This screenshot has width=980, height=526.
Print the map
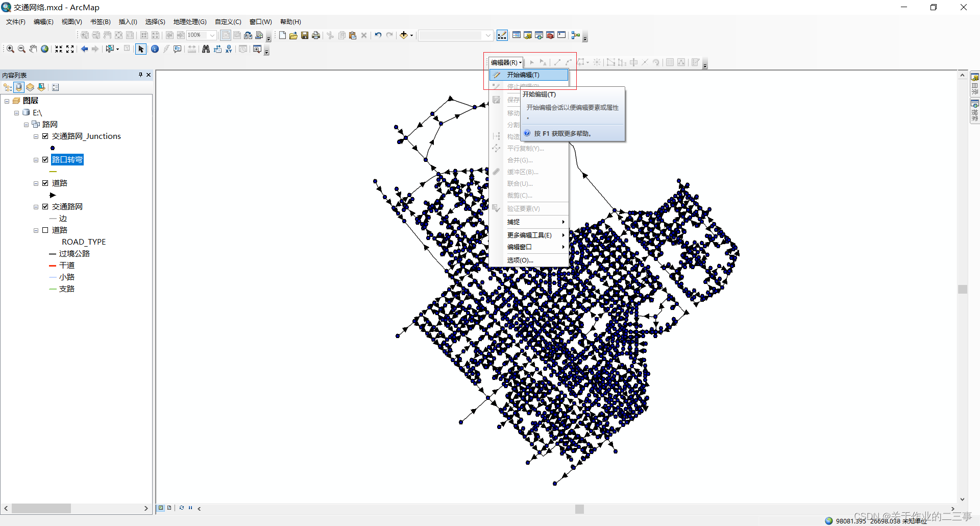coord(316,35)
